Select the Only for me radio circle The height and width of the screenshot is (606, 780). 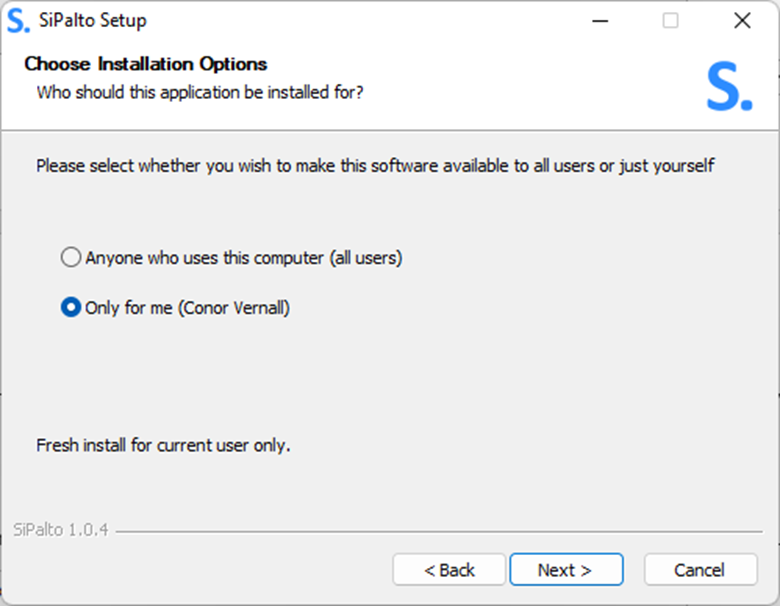71,307
